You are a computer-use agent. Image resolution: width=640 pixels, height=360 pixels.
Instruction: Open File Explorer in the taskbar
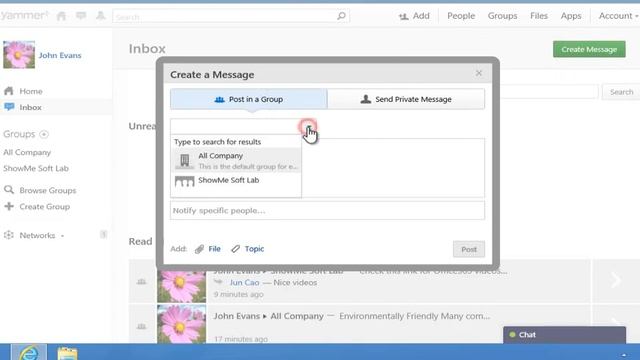tap(67, 353)
